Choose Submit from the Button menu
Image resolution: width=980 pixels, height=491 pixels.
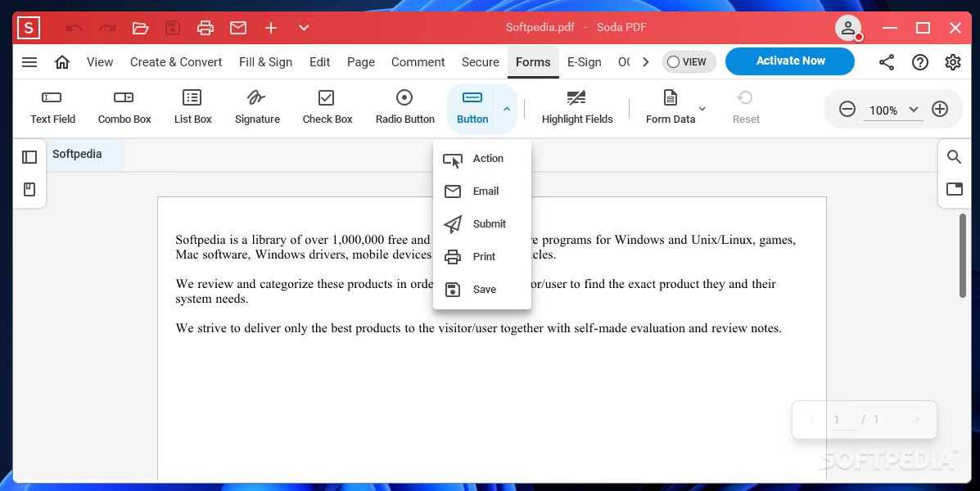[482, 223]
